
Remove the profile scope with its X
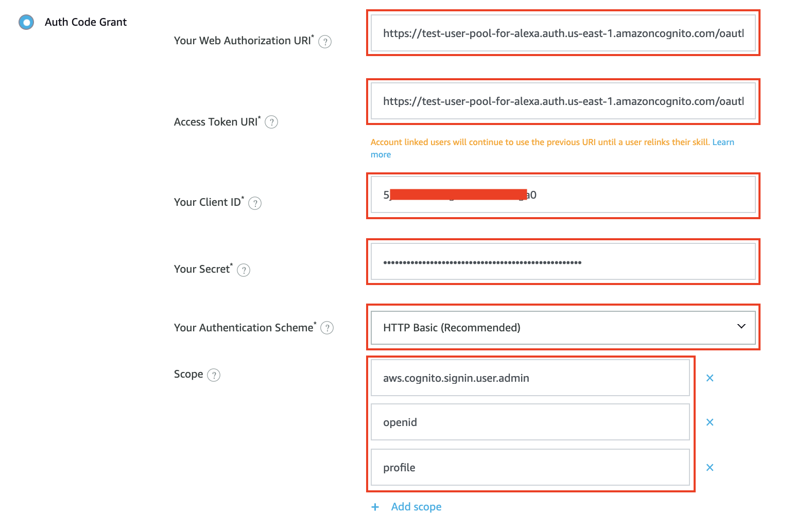(x=710, y=468)
